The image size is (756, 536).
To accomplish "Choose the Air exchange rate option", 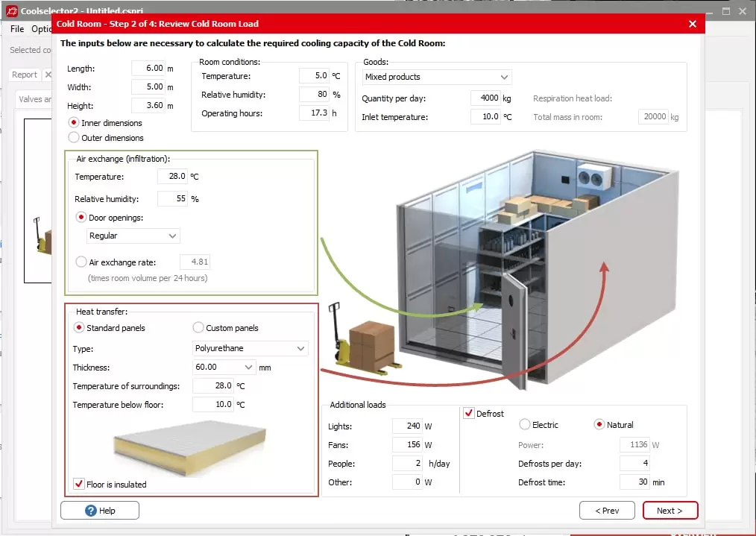I will tap(81, 262).
